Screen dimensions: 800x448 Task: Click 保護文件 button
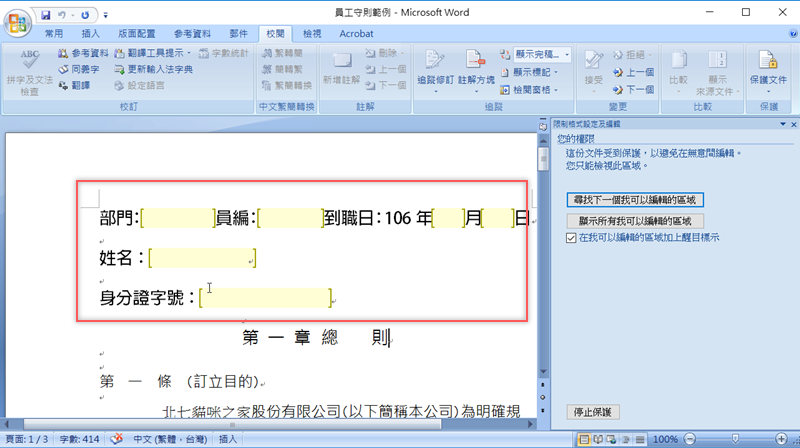pos(768,71)
